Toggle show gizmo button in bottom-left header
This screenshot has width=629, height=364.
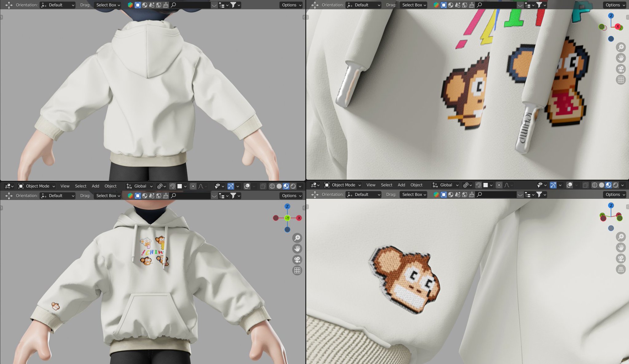pyautogui.click(x=231, y=186)
